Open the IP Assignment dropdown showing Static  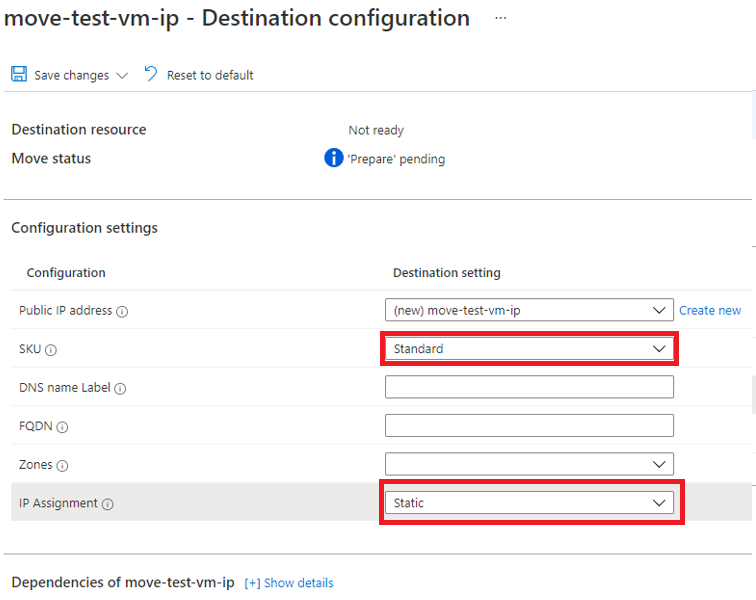pyautogui.click(x=529, y=503)
